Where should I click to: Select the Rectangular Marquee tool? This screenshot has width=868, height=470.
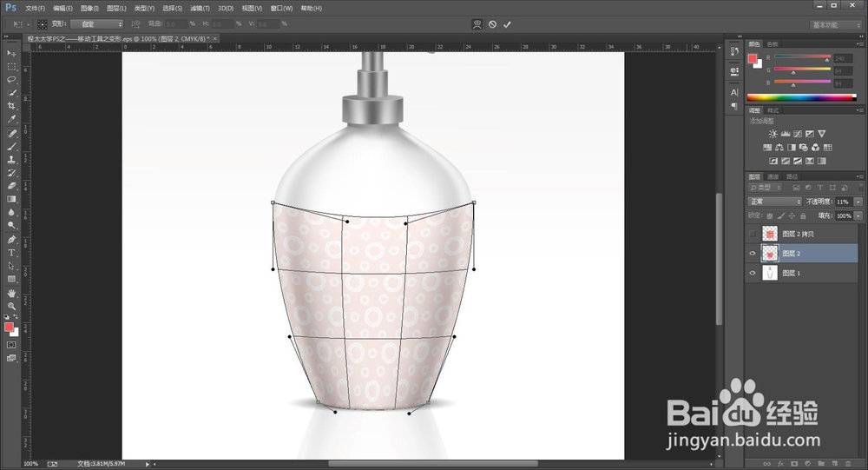(11, 67)
